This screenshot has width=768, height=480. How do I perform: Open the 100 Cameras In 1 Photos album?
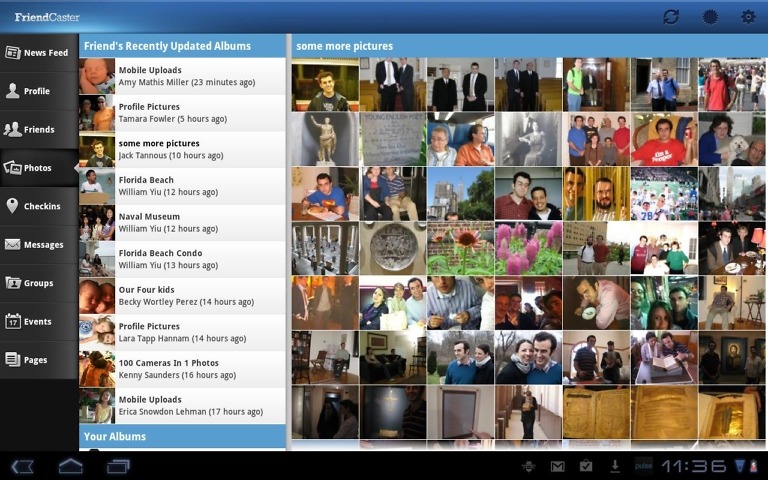point(183,369)
